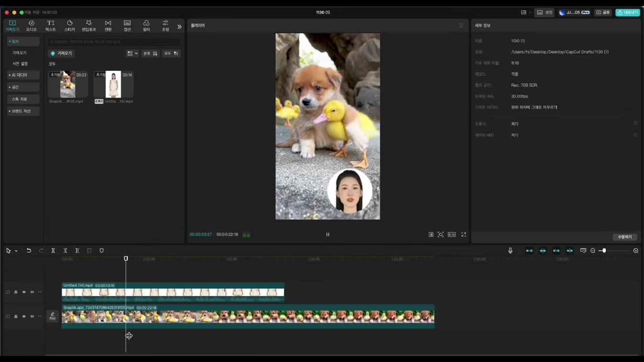The image size is (644, 362).
Task: Open the 텍스트 (Text) tab
Action: pos(50,25)
